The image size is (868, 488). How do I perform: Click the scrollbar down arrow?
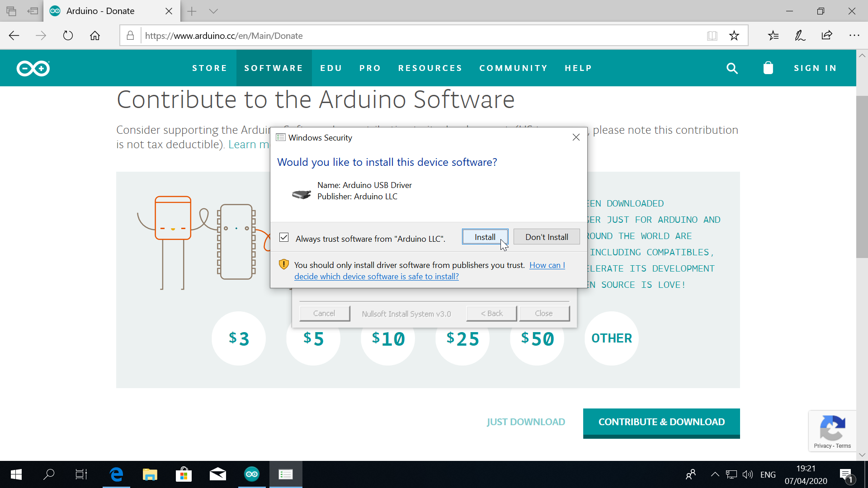[862, 455]
